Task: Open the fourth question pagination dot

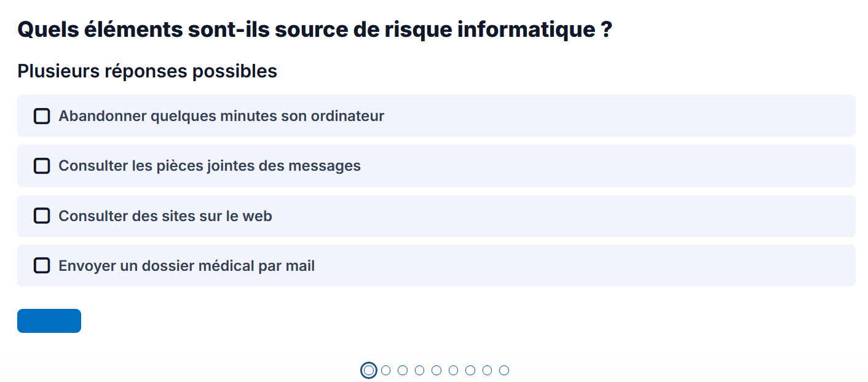Action: [x=420, y=370]
